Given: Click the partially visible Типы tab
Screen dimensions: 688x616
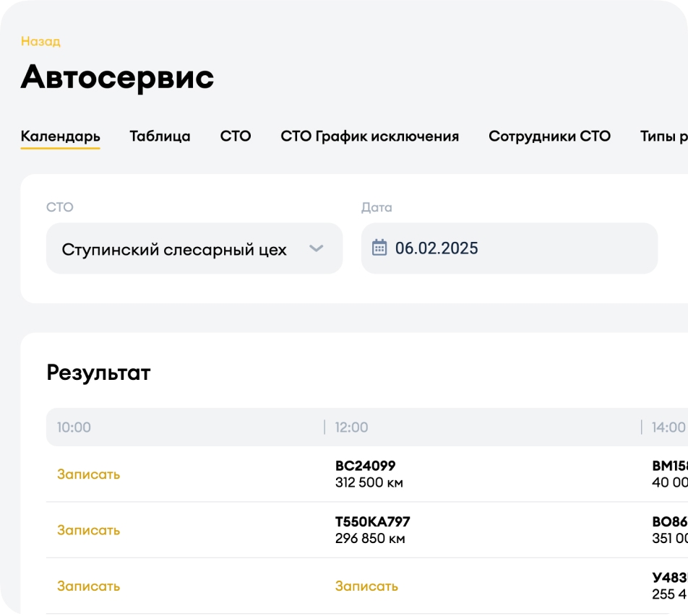Looking at the screenshot, I should coord(663,136).
